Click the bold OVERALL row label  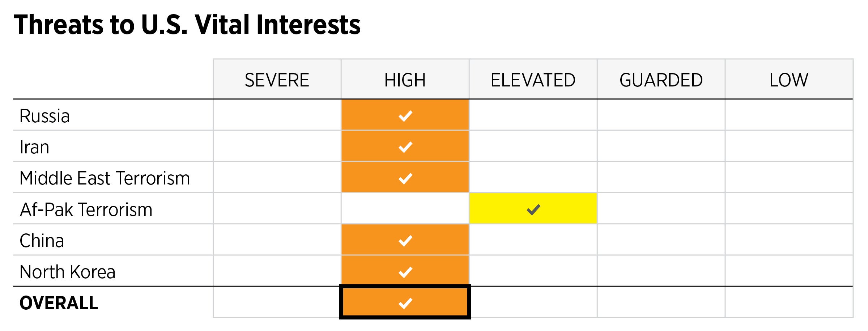pos(59,303)
